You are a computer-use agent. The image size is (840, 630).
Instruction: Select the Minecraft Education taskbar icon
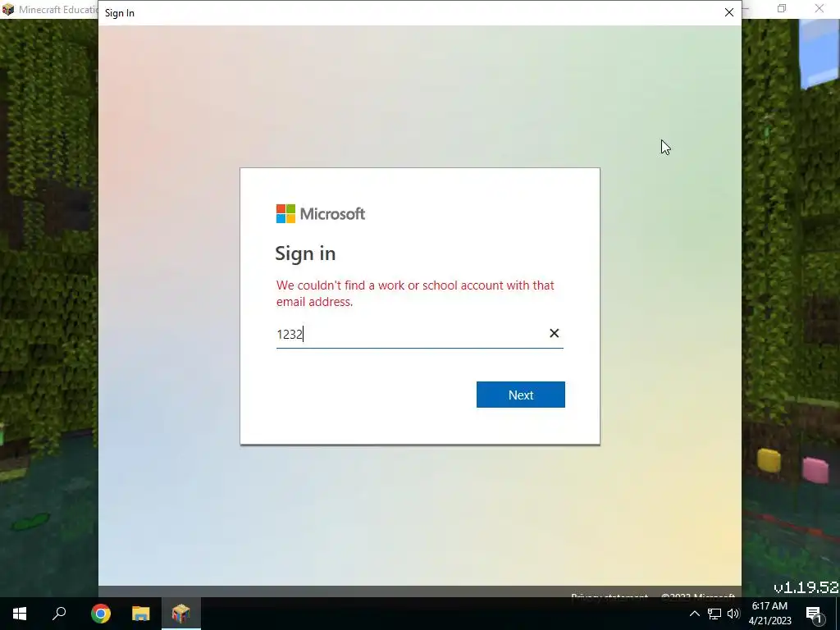point(181,614)
